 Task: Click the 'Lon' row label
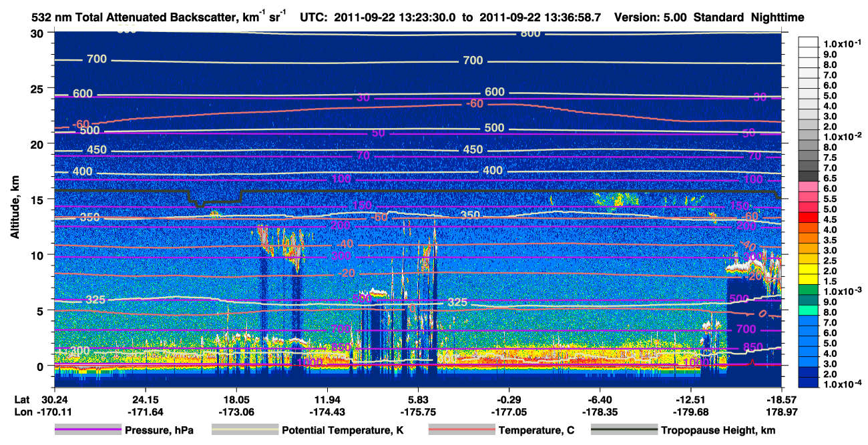(x=23, y=412)
